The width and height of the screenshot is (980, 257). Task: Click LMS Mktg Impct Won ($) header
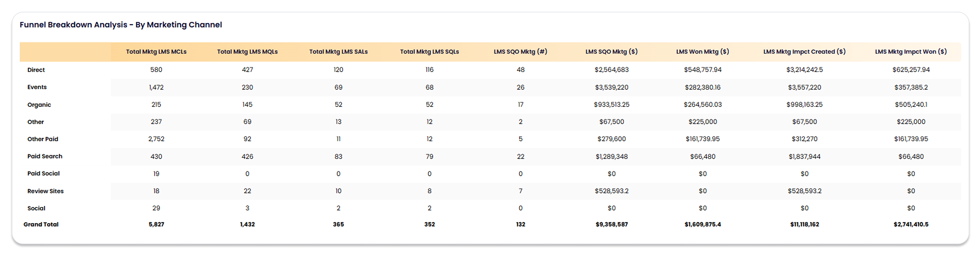click(x=911, y=52)
